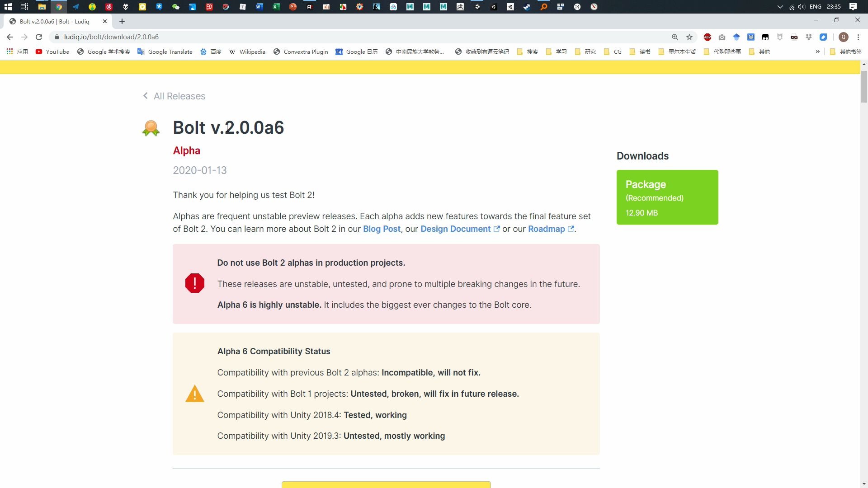Click the grey shield extension icon
The height and width of the screenshot is (488, 868).
tap(780, 37)
